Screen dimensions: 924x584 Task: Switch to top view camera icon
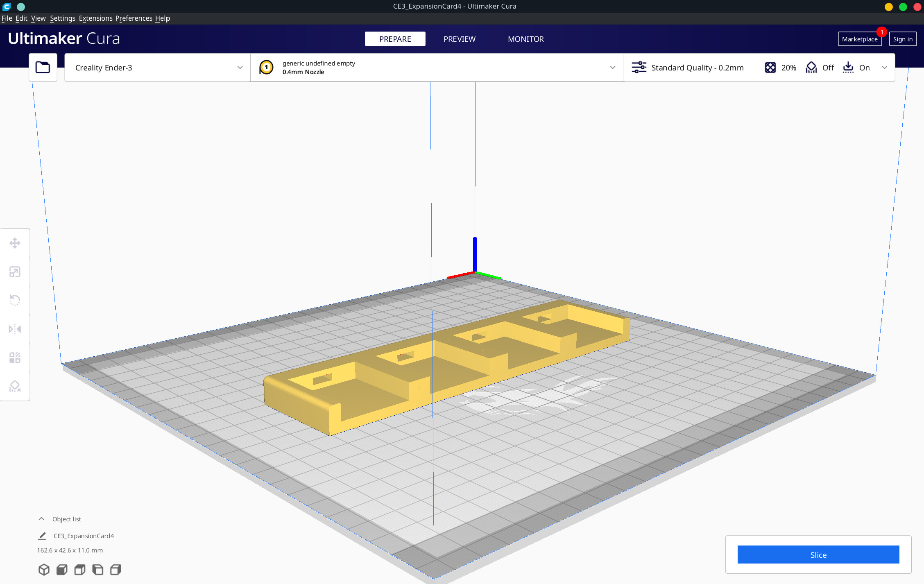click(x=80, y=570)
